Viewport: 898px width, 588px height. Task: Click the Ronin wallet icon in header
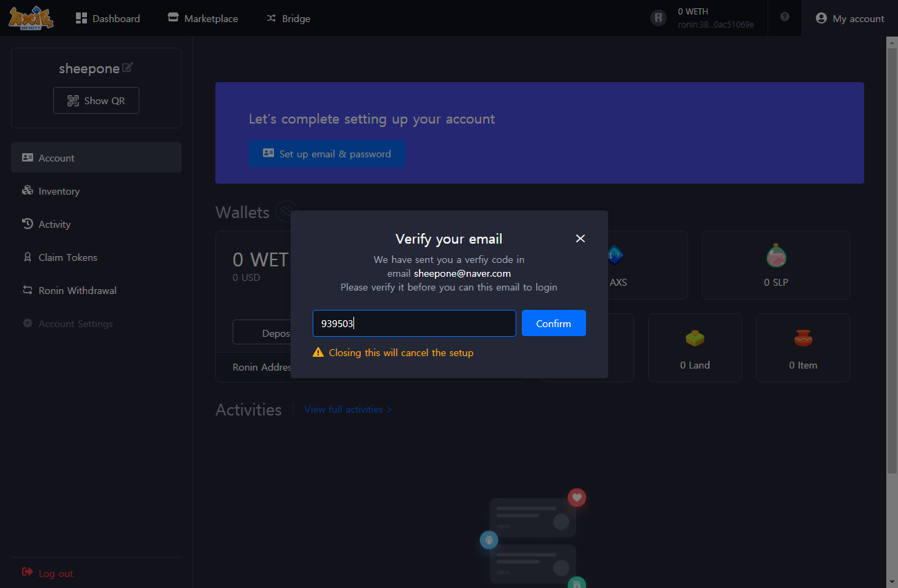[658, 18]
